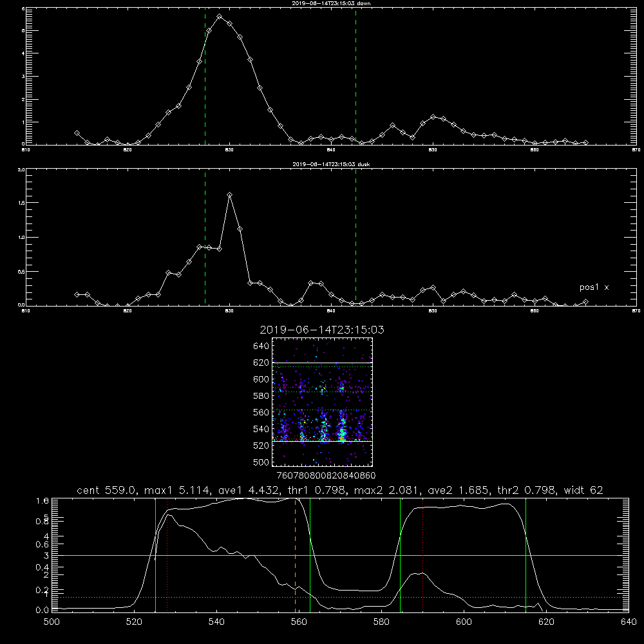The width and height of the screenshot is (644, 644).
Task: Click the red dotted line near 590 in profile plot
Action: (422, 555)
